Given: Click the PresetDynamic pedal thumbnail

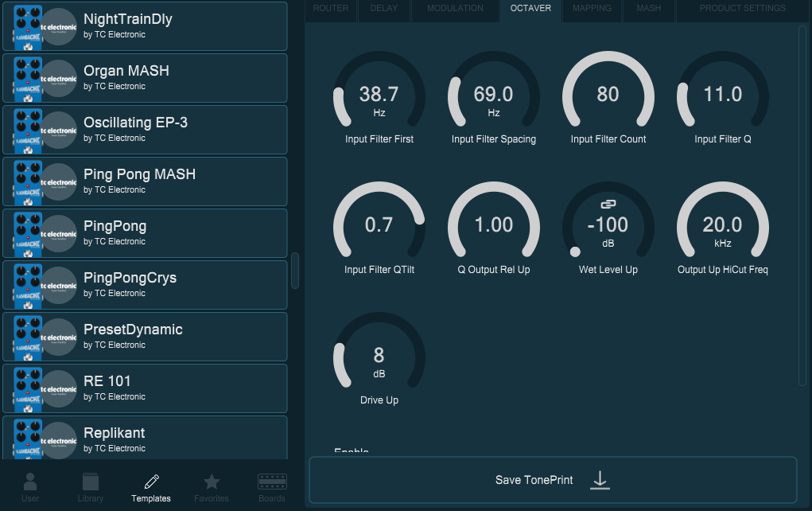Looking at the screenshot, I should [x=28, y=337].
